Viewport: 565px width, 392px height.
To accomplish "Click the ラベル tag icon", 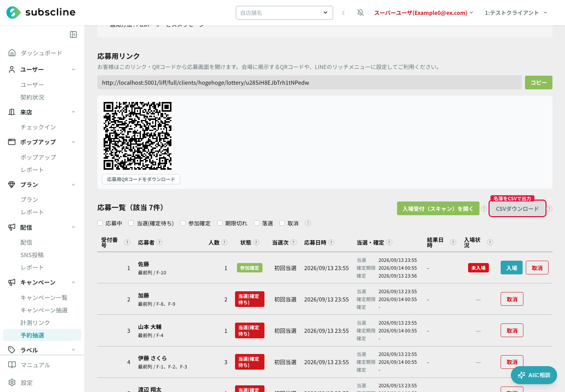I will click(12, 350).
